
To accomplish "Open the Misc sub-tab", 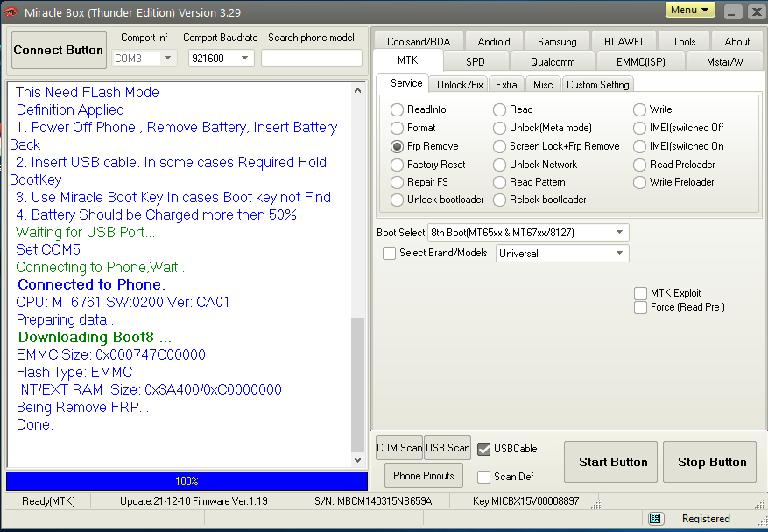I will click(x=543, y=85).
